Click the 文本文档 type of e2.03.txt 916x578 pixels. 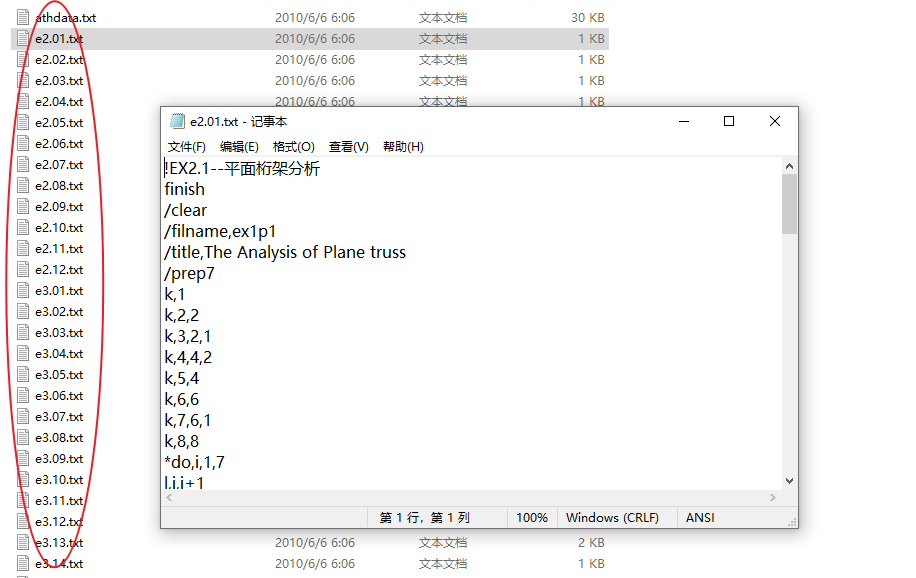(443, 81)
